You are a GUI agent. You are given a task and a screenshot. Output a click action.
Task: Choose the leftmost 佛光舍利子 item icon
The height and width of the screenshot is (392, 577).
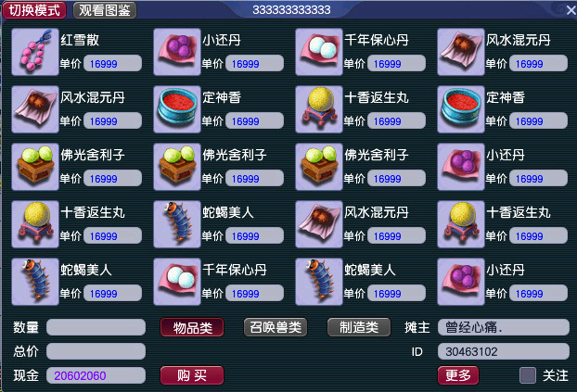(x=35, y=167)
